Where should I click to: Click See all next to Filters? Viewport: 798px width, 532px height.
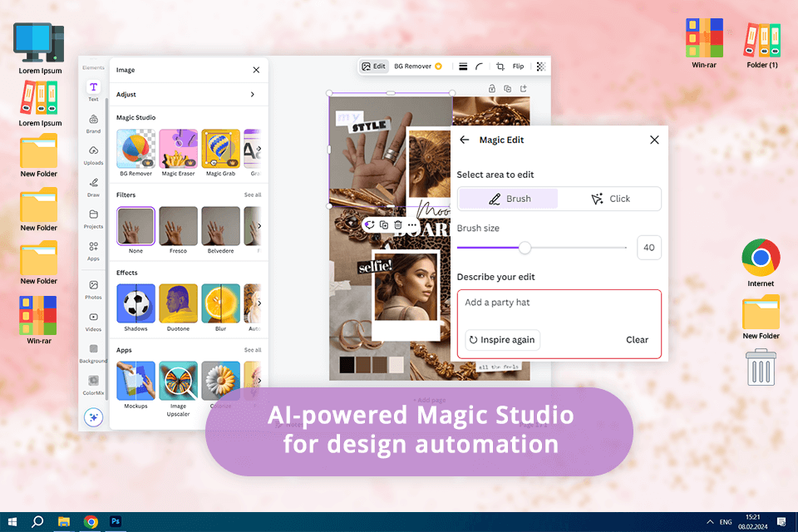(x=253, y=195)
